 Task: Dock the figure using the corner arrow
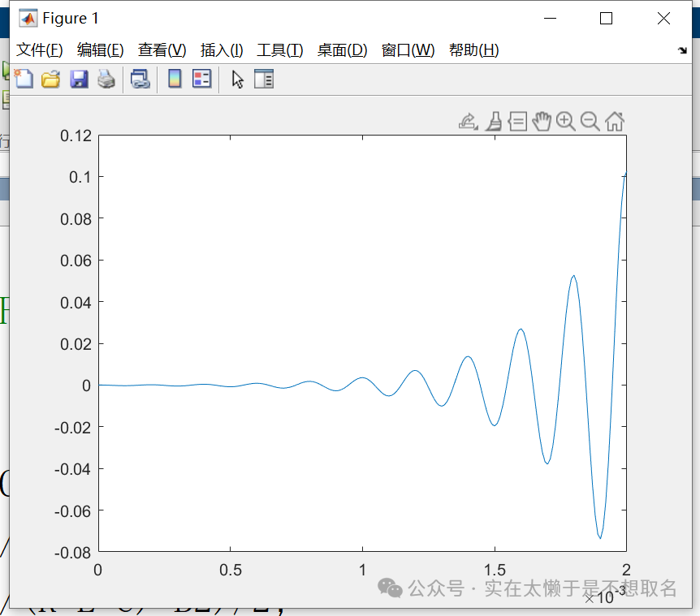click(x=682, y=50)
